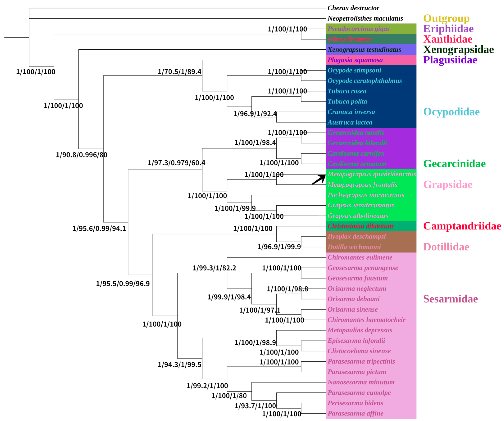504x421 pixels.
Task: Click the 1/70.5/1/89.4 support value
Action: pos(179,72)
